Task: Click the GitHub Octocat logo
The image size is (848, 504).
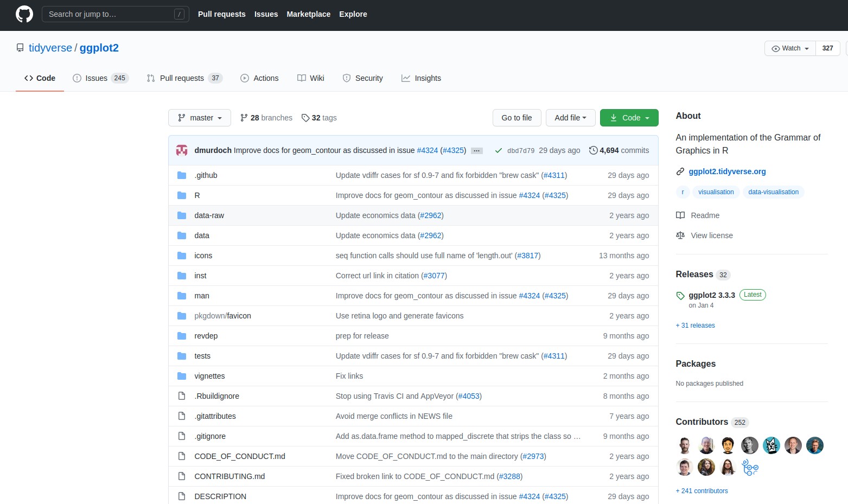Action: coord(24,14)
